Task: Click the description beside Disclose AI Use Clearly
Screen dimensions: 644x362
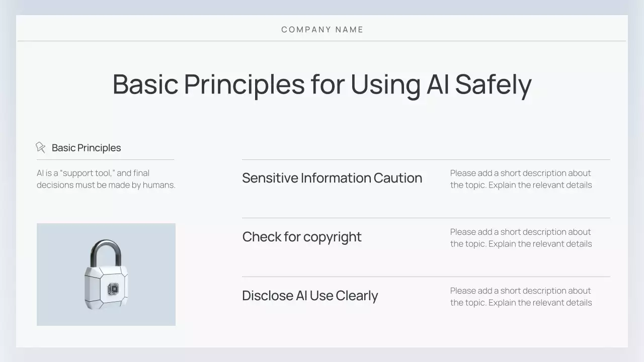Action: (521, 297)
